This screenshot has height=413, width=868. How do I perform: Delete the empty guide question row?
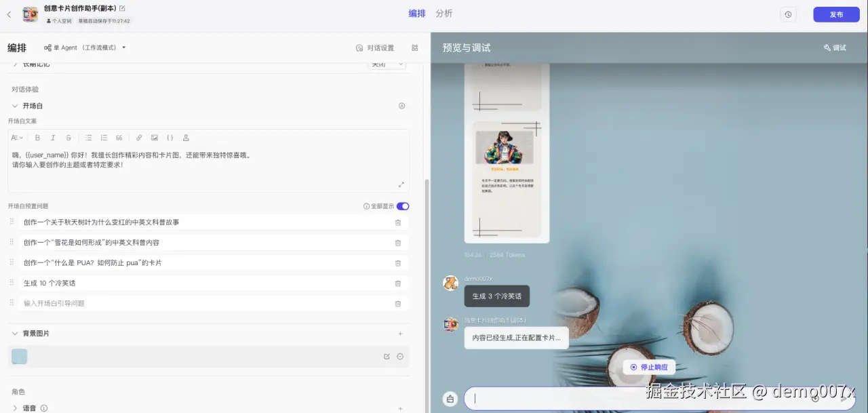[398, 304]
